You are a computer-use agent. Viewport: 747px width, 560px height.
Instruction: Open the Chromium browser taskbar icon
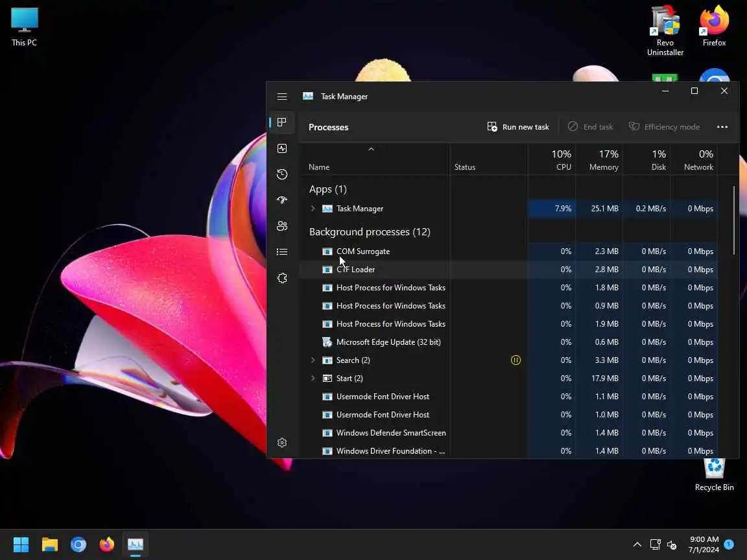(78, 544)
